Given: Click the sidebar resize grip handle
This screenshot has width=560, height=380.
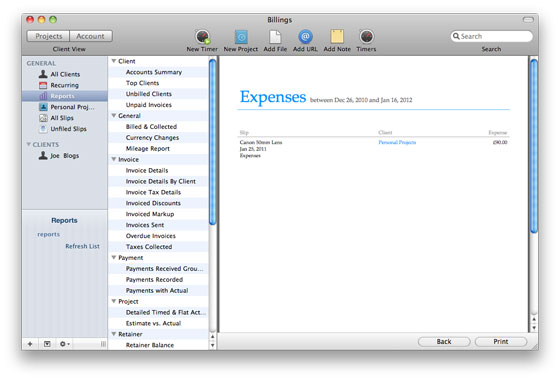Looking at the screenshot, I should pos(103,344).
